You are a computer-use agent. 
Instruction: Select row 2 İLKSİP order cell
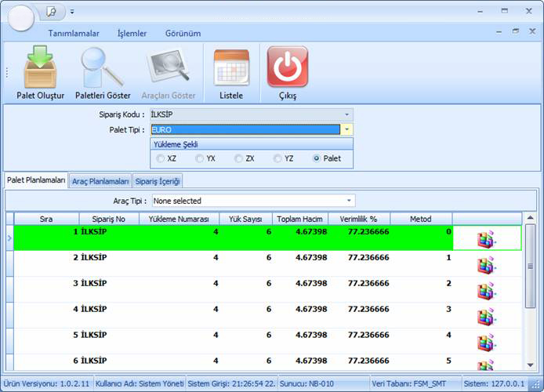108,257
